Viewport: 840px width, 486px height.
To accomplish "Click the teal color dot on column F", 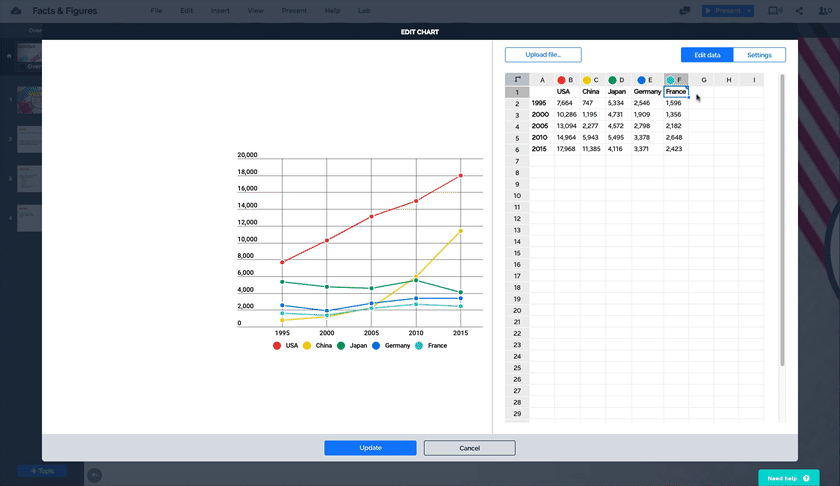I will (x=670, y=80).
